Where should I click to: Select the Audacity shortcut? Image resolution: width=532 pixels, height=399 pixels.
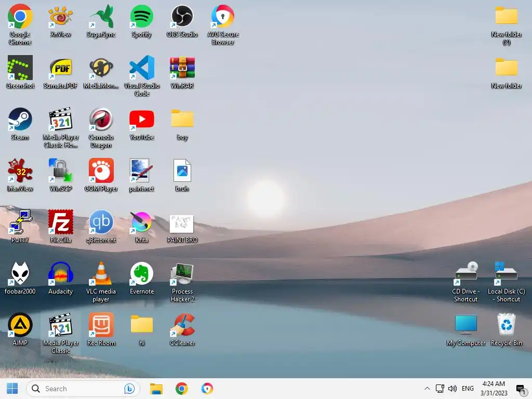pos(60,273)
